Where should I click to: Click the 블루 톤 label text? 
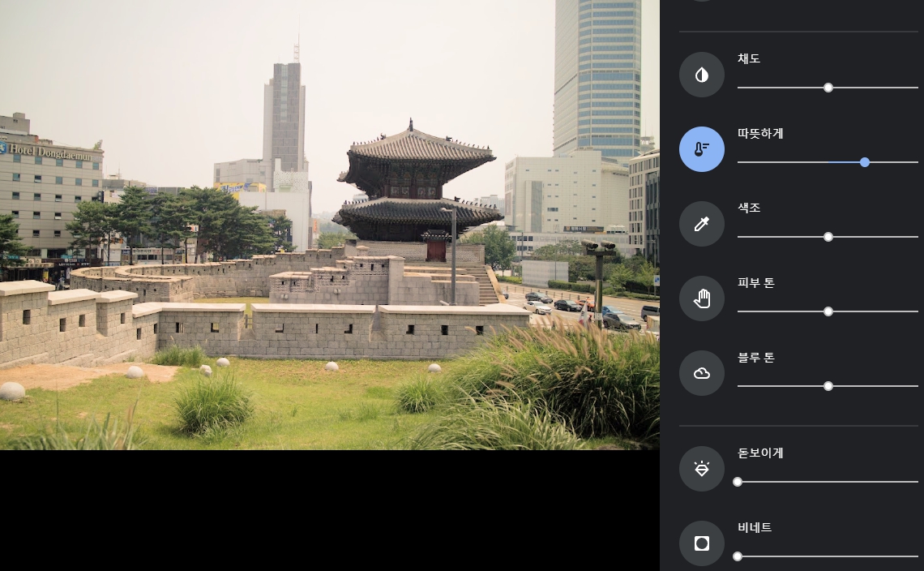pyautogui.click(x=756, y=358)
